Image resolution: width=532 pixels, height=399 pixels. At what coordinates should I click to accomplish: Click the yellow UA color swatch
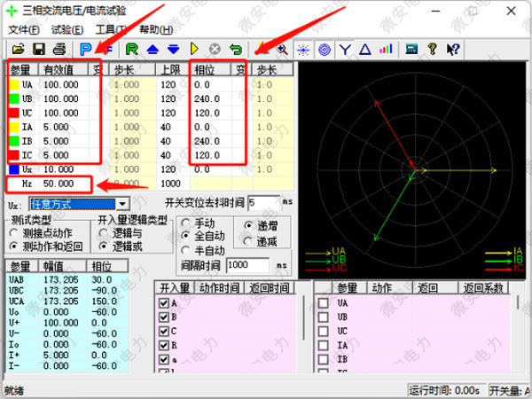(14, 83)
